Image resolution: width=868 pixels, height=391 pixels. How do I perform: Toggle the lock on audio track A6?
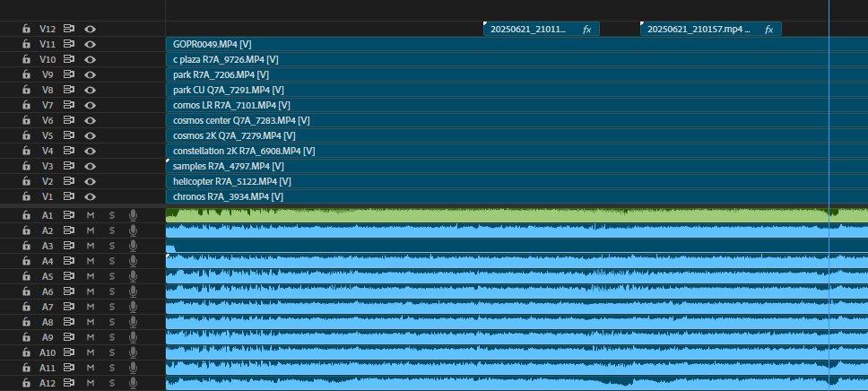(x=26, y=291)
